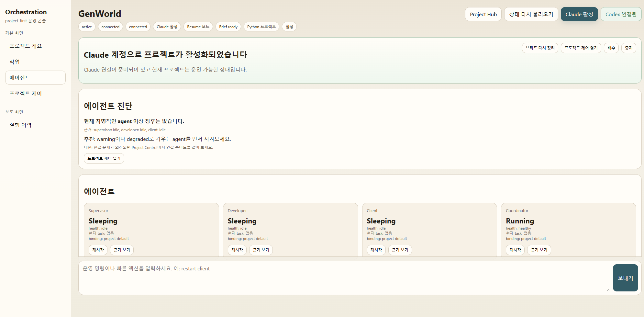This screenshot has width=644, height=317.
Task: Click 배수 in the banner actions
Action: coord(611,48)
